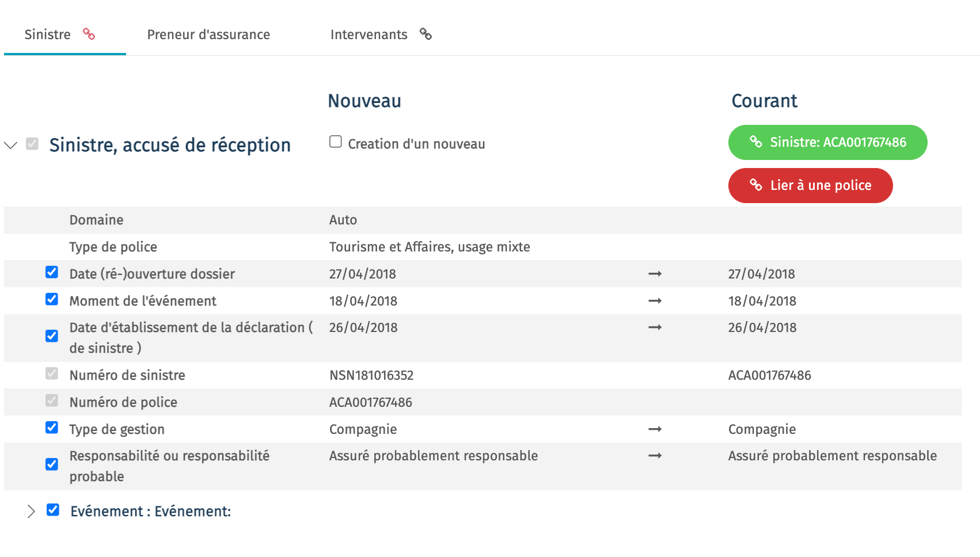The width and height of the screenshot is (980, 557).
Task: Uncheck Date (ré-)ouverture dossier checkbox
Action: pyautogui.click(x=52, y=272)
